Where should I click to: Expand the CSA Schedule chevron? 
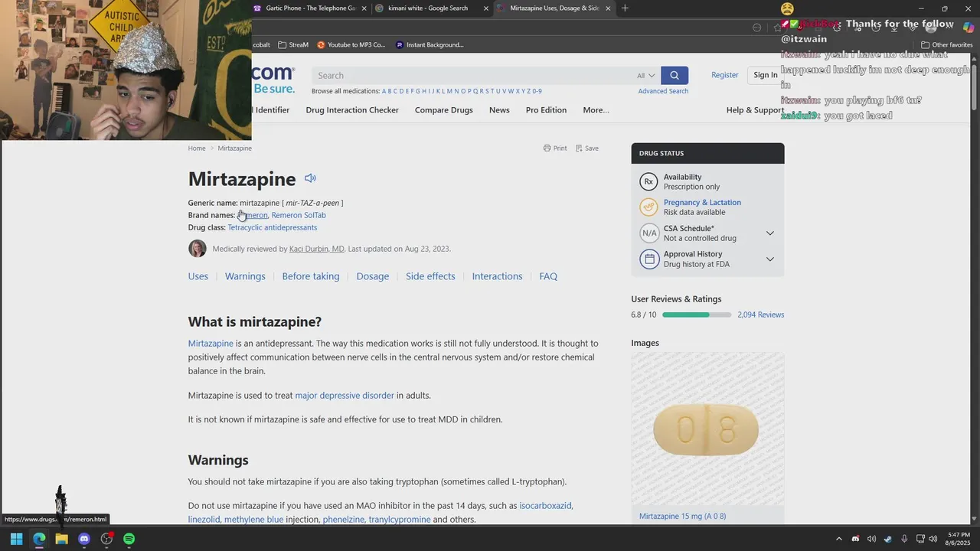(x=770, y=233)
